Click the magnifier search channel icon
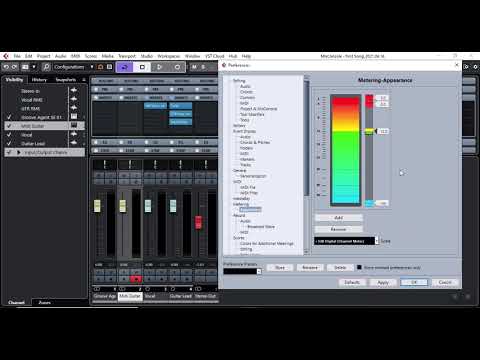Viewport: 480px width, 360px height. pos(46,67)
